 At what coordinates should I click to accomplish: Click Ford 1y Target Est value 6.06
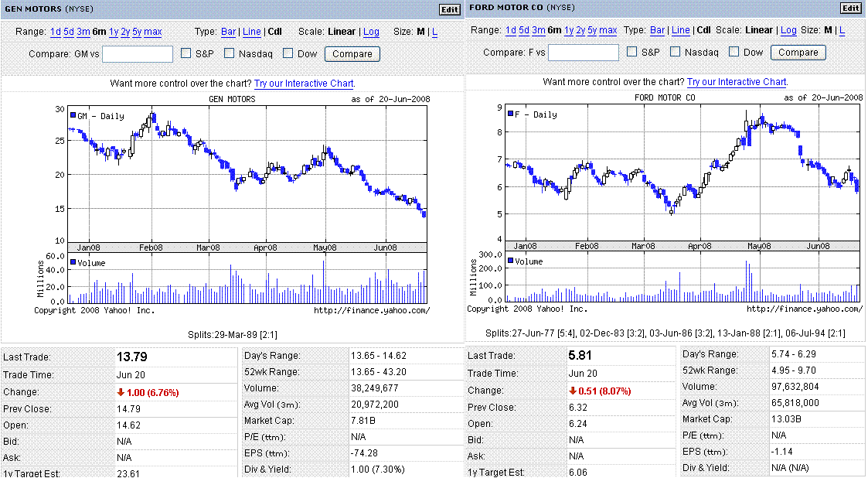(579, 472)
